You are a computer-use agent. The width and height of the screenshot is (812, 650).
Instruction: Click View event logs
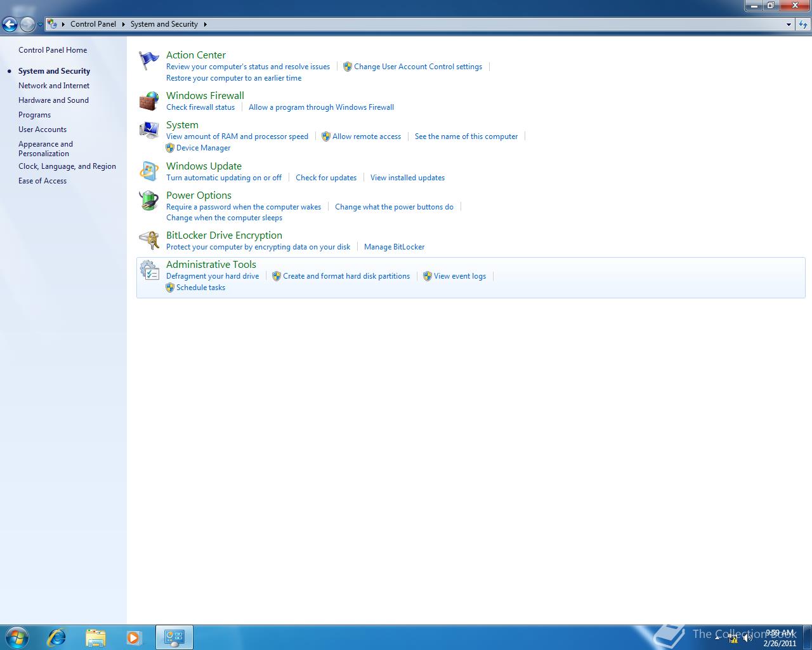click(460, 276)
